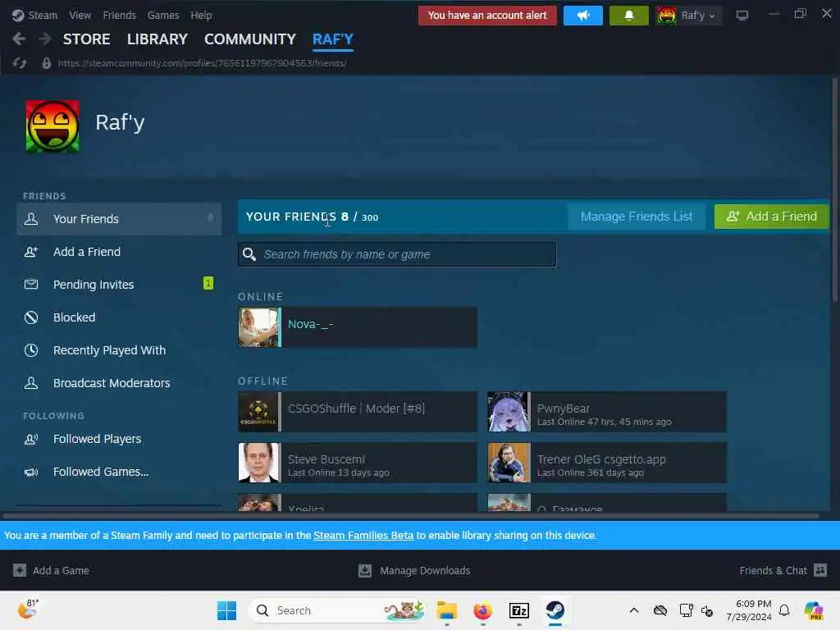Select Your Friends in the sidebar
Image resolution: width=840 pixels, height=630 pixels.
[x=119, y=218]
